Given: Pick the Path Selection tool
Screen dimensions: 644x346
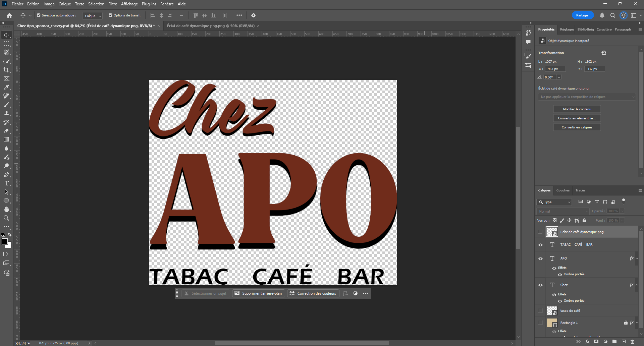Looking at the screenshot, I should pyautogui.click(x=6, y=192).
